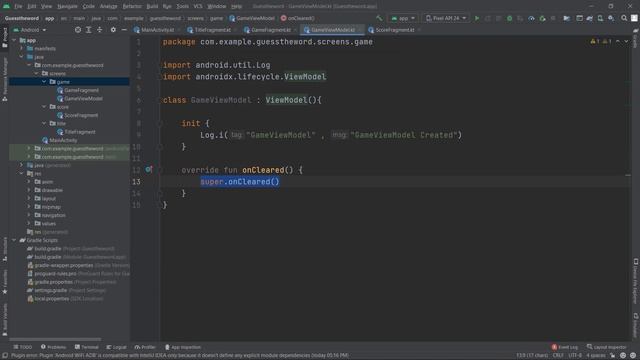Click the green Debug bug icon
Image resolution: width=640 pixels, height=360 pixels.
509,18
